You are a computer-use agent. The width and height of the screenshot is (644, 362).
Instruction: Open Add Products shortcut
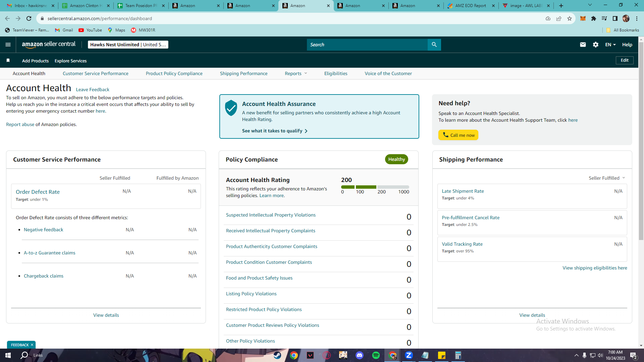(x=35, y=61)
